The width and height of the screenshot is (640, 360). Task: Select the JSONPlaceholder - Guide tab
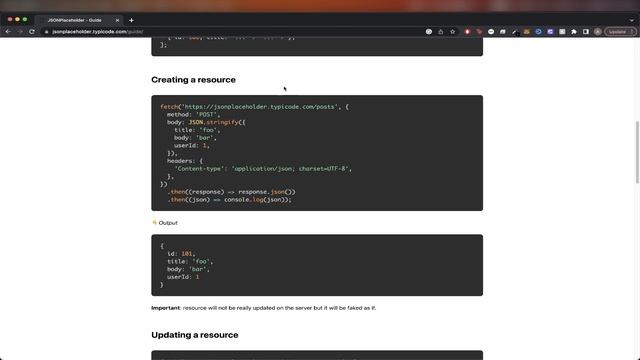tap(78, 20)
